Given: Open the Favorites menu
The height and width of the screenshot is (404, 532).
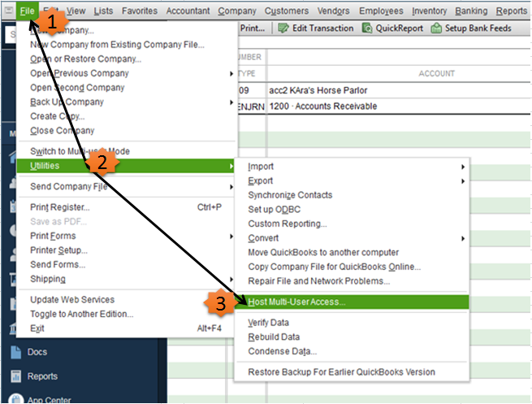Looking at the screenshot, I should pos(140,11).
